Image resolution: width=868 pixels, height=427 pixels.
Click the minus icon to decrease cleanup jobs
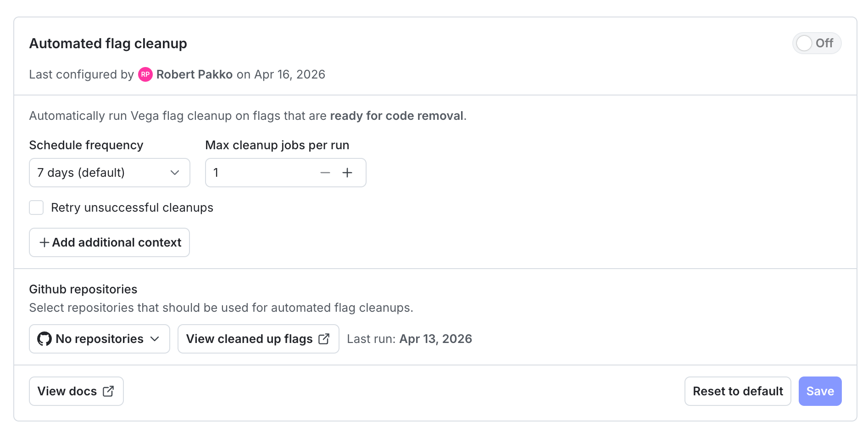click(325, 173)
